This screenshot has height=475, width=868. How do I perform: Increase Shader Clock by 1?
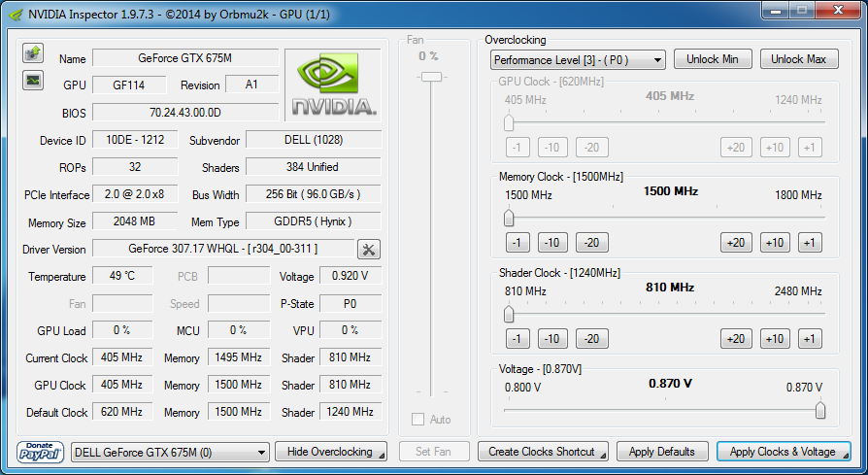[810, 339]
